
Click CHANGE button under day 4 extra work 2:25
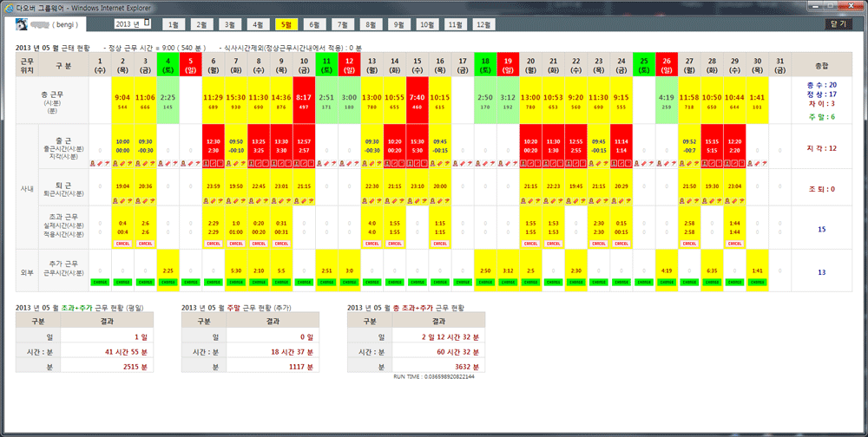click(x=168, y=282)
